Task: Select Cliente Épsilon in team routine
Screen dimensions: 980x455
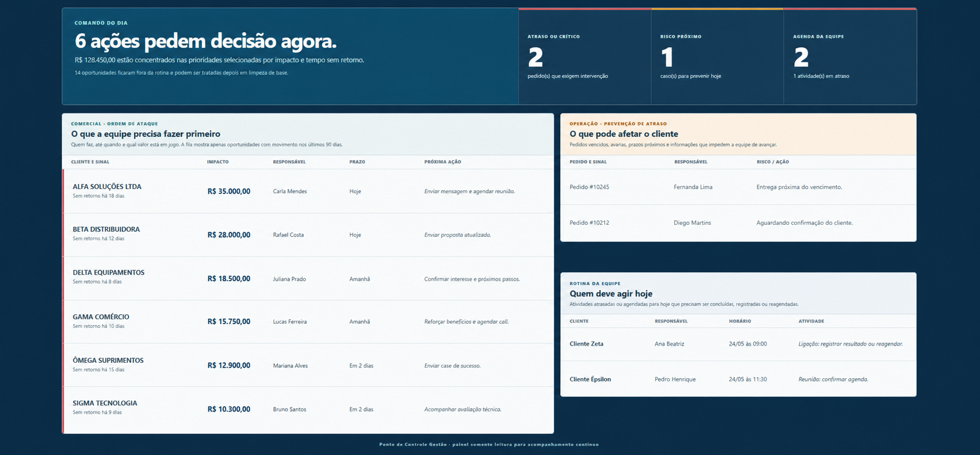Action: [590, 379]
